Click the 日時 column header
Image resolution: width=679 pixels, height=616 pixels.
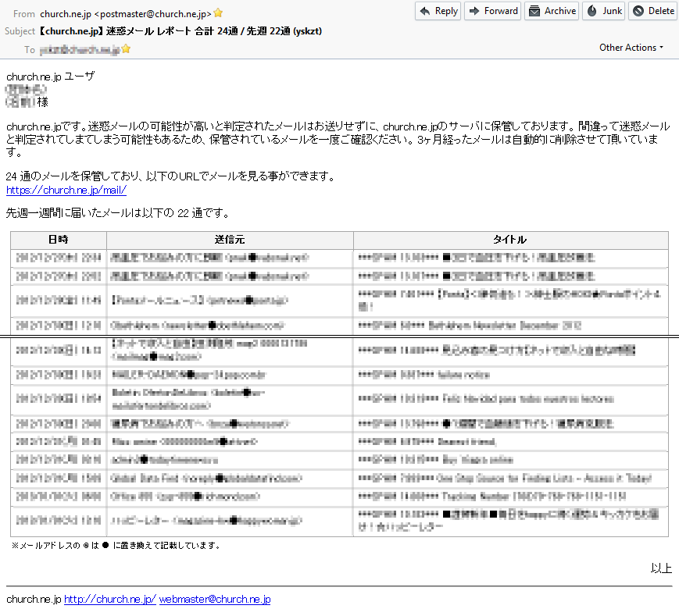[59, 240]
